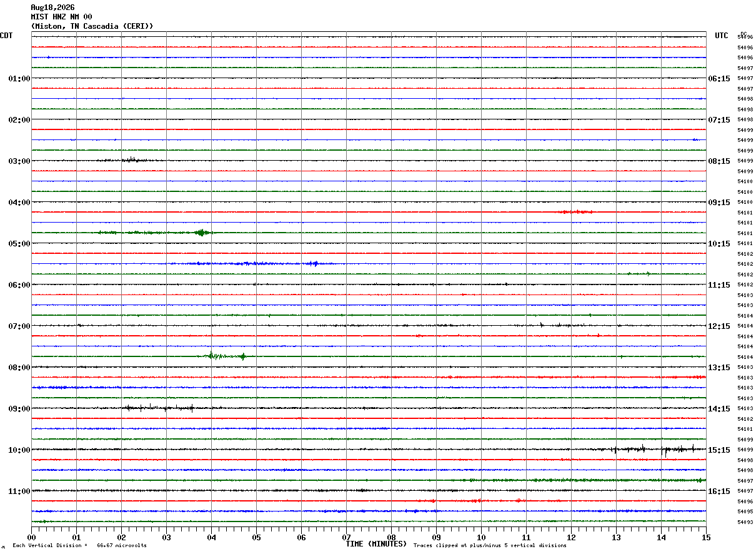
Task: Click the Each Vertical Division scale note
Action: point(79,546)
